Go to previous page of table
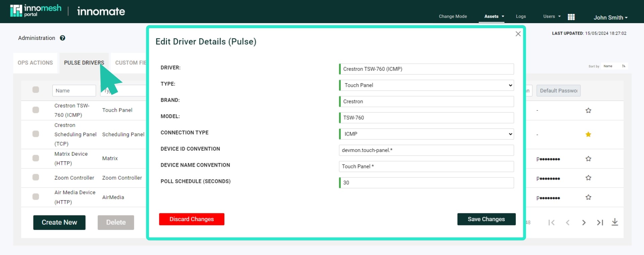This screenshot has width=644, height=255. point(568,222)
